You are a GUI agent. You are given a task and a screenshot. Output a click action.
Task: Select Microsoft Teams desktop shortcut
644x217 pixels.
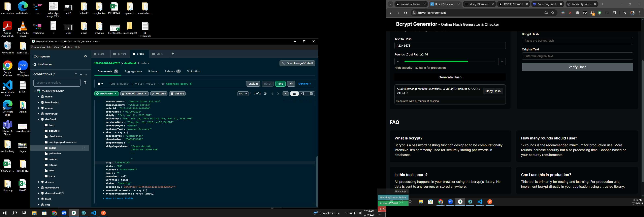point(7,128)
